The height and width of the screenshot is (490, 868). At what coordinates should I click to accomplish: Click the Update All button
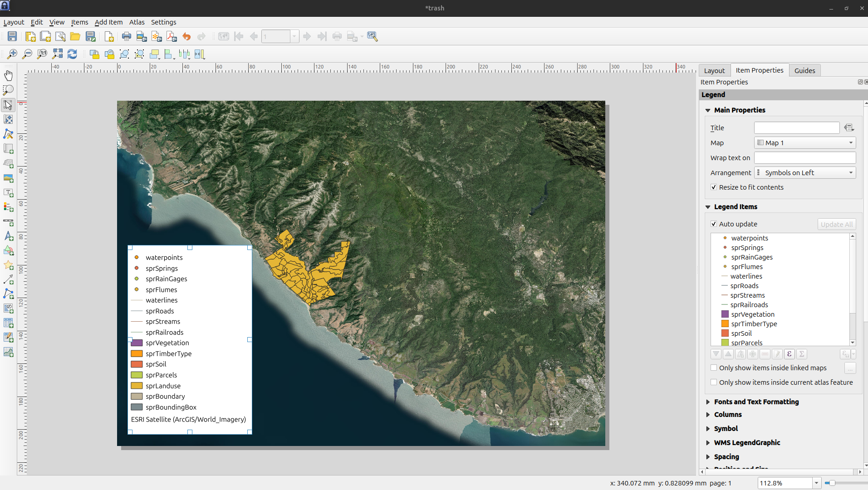pos(836,224)
